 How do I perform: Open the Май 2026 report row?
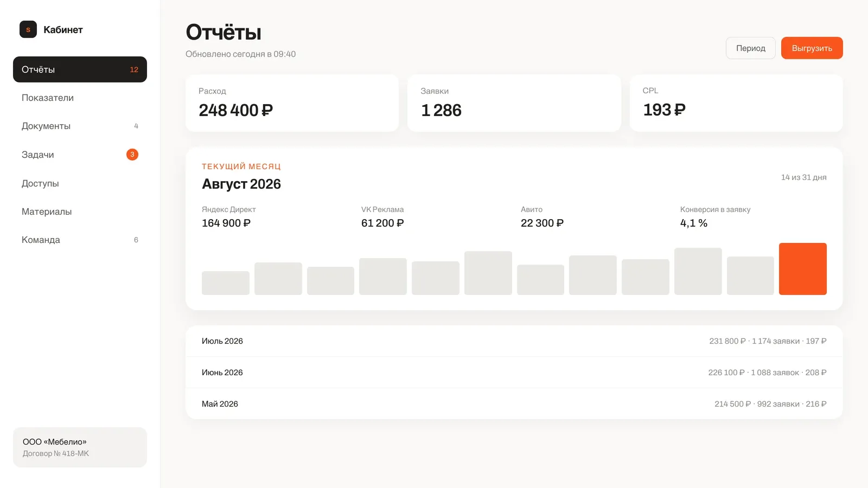click(514, 404)
